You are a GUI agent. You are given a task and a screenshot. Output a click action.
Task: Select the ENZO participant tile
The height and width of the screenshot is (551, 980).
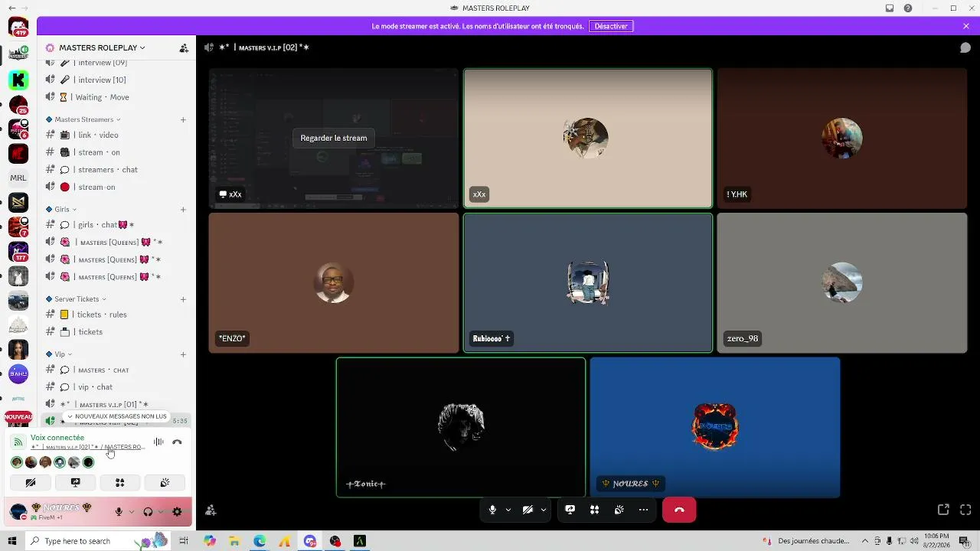(334, 282)
